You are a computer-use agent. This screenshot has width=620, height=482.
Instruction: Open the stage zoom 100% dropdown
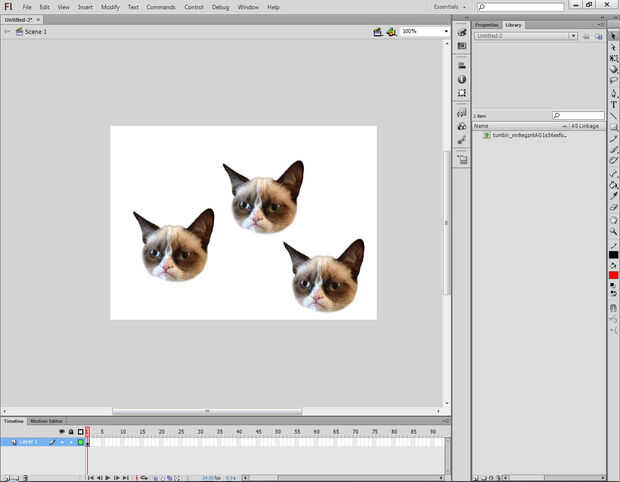(x=446, y=31)
